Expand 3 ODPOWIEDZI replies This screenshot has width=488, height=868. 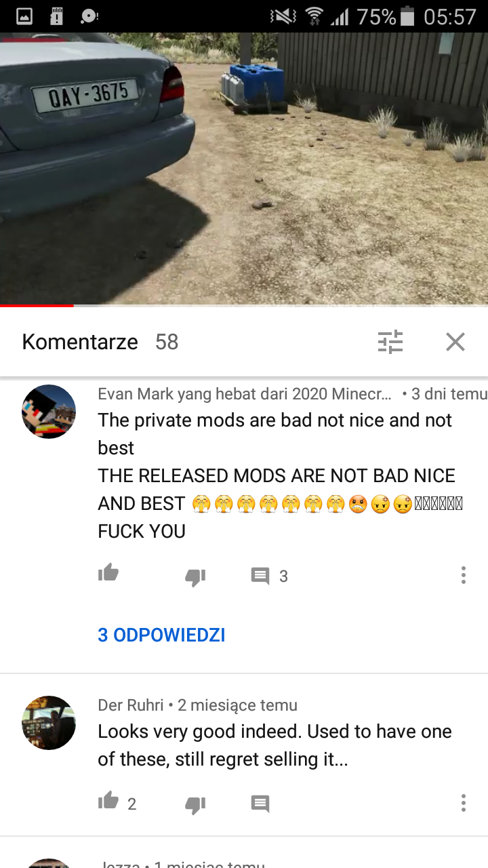pyautogui.click(x=161, y=635)
